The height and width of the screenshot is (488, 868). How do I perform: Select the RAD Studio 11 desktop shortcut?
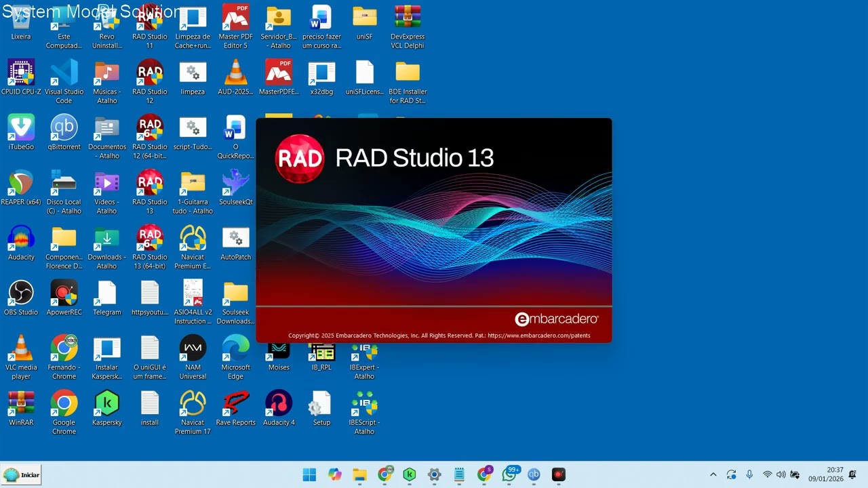point(150,27)
